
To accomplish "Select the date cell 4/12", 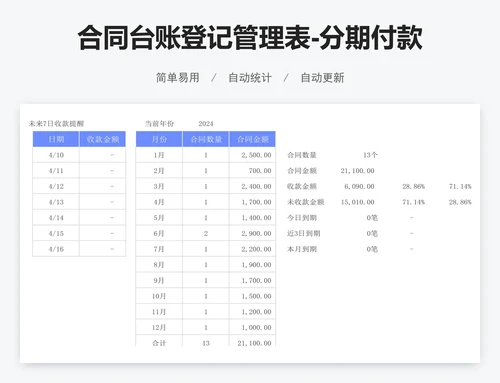I will coord(56,186).
